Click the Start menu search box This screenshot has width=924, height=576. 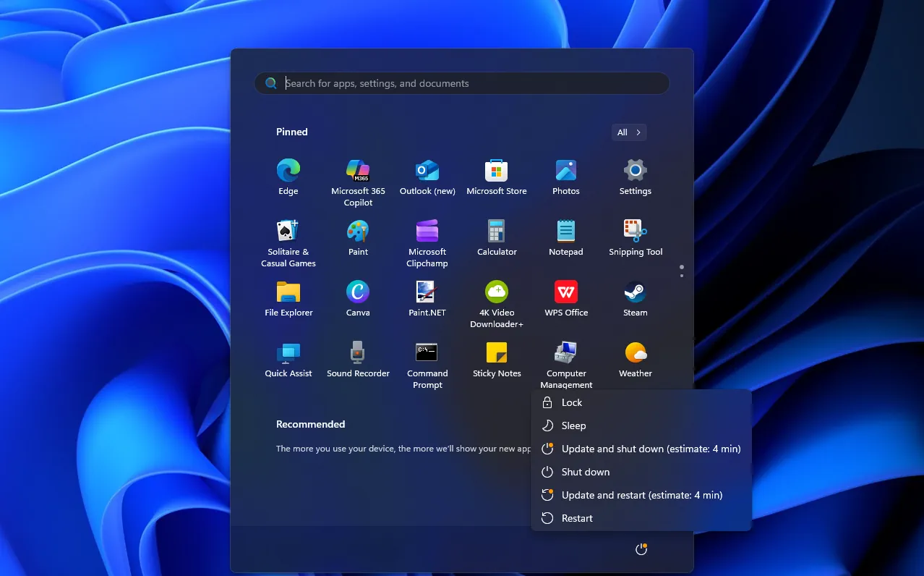463,83
